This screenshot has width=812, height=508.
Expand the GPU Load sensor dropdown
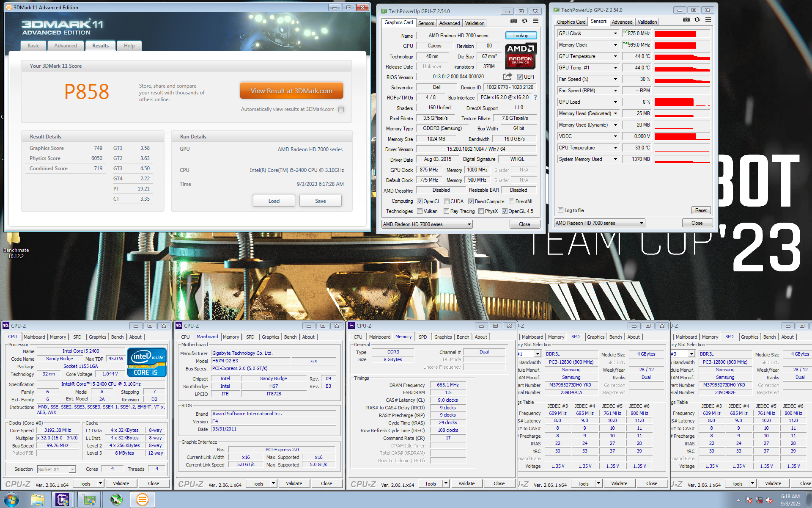pos(615,102)
